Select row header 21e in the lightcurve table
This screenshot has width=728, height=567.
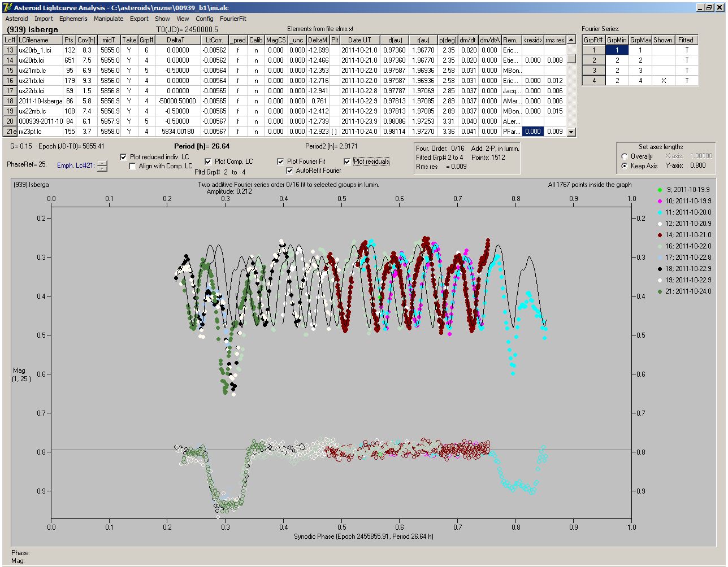coord(10,132)
